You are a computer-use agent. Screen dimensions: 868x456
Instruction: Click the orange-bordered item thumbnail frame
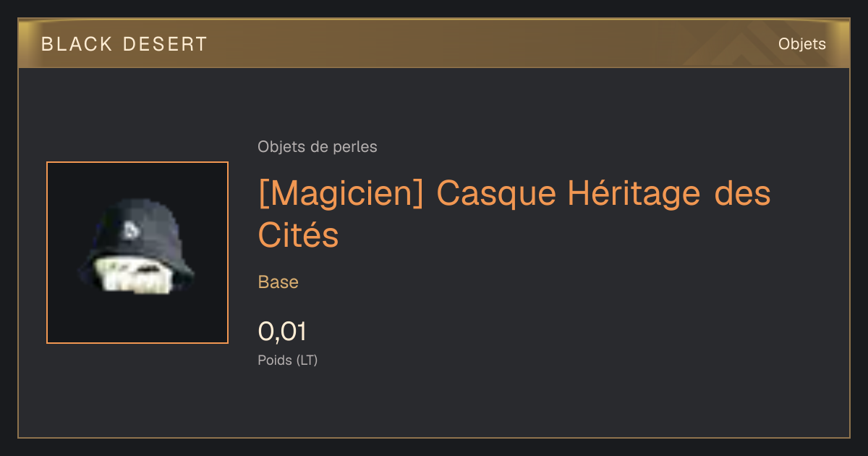tap(137, 253)
